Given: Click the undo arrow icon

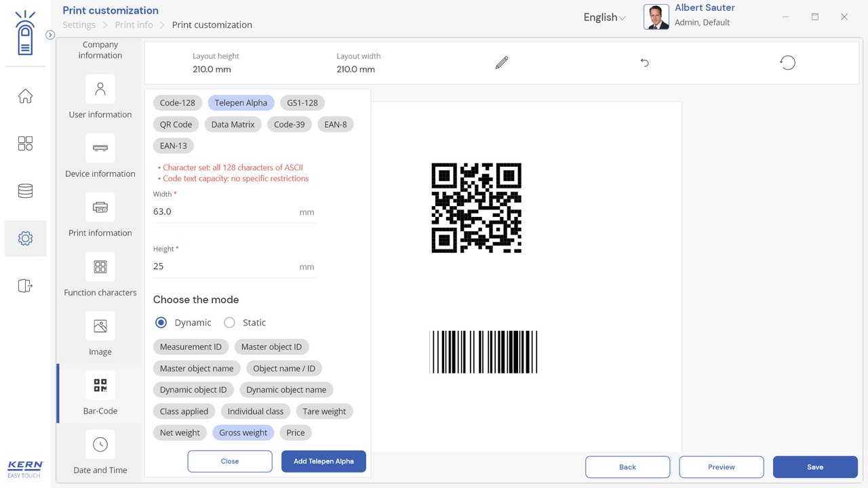Looking at the screenshot, I should (645, 63).
